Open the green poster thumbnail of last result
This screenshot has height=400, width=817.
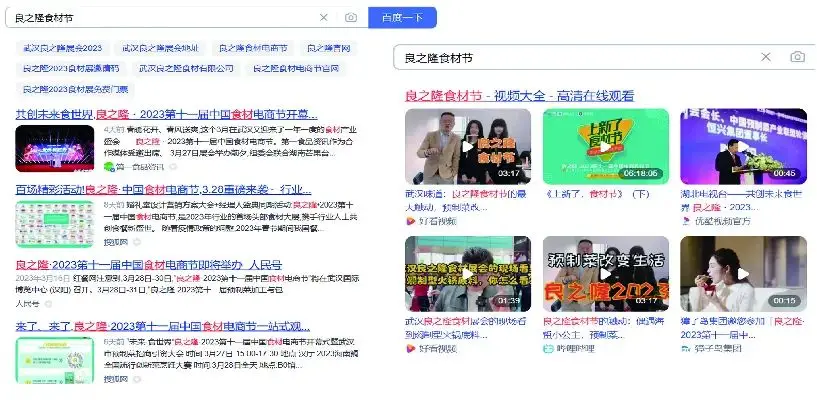(x=55, y=360)
